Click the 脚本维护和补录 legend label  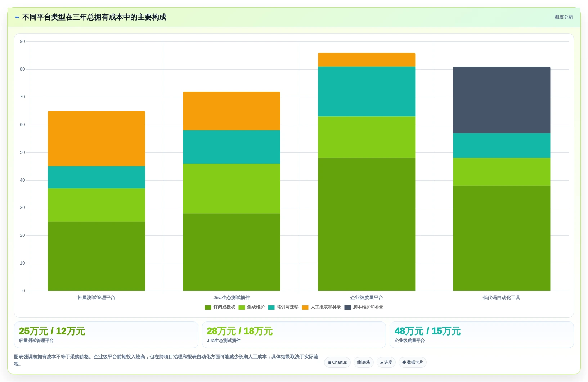[x=368, y=307]
